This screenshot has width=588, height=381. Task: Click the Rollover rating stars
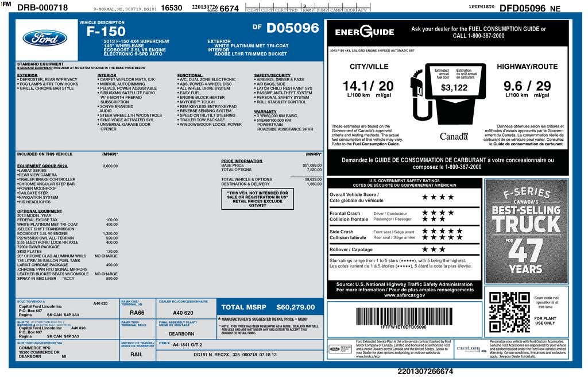434,249
